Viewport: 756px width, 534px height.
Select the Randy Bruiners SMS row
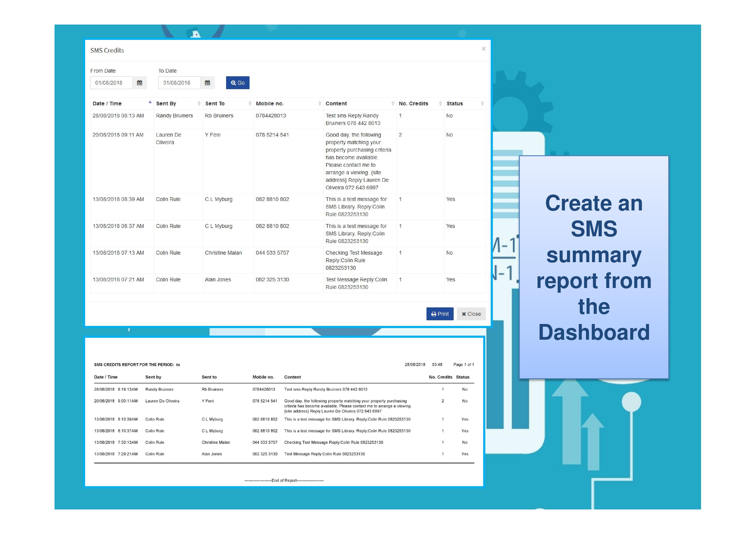point(174,116)
